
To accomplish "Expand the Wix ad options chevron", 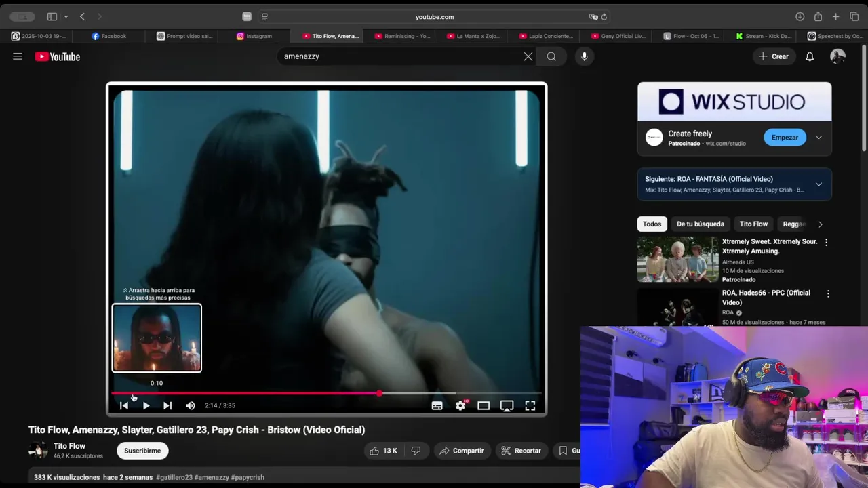I will (818, 138).
